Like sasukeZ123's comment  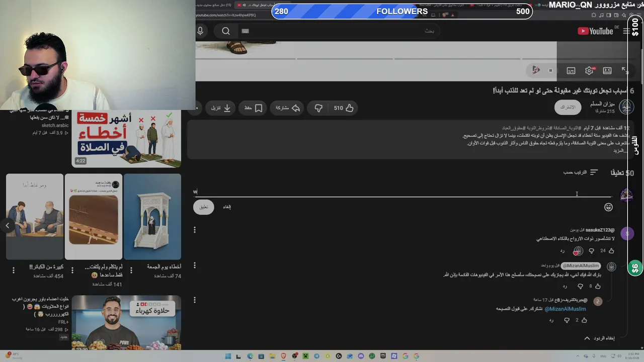coord(611,251)
